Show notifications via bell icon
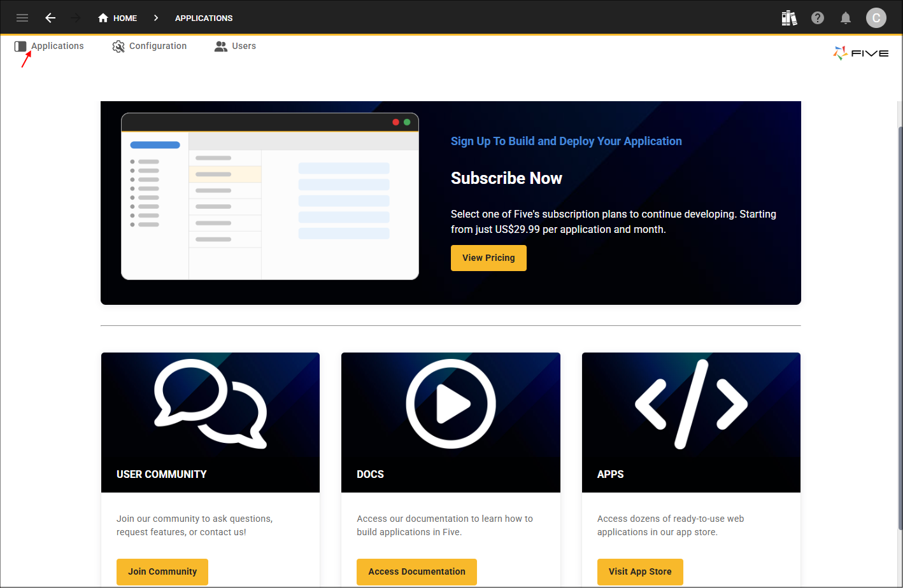 [x=846, y=18]
